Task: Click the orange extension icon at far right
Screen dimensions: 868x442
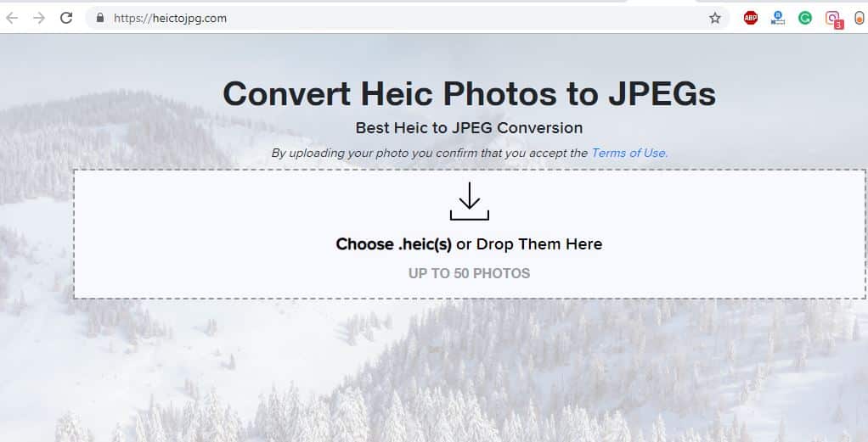Action: (860, 18)
